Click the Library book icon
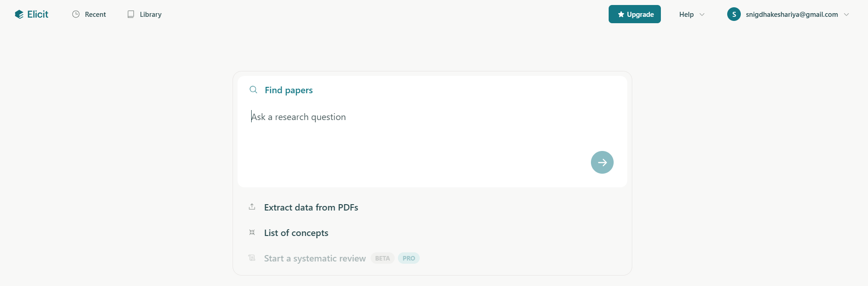Screen dimensions: 868x286 (131, 14)
